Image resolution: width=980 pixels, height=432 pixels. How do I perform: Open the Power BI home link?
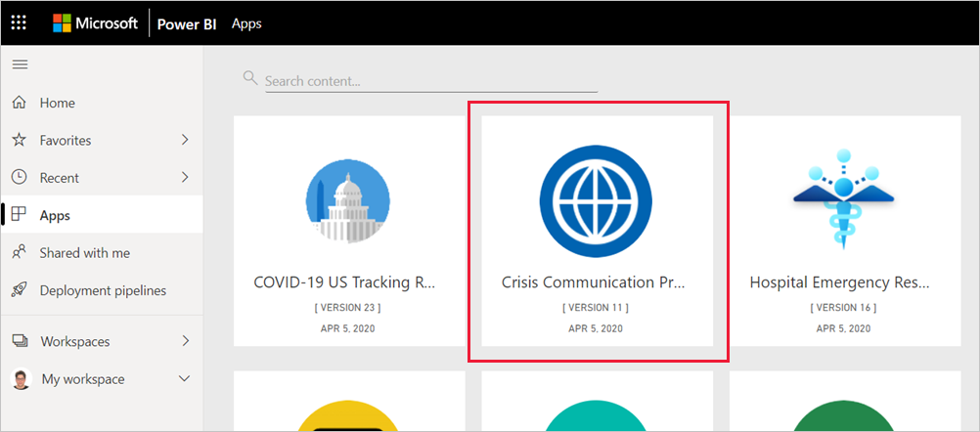pos(187,24)
